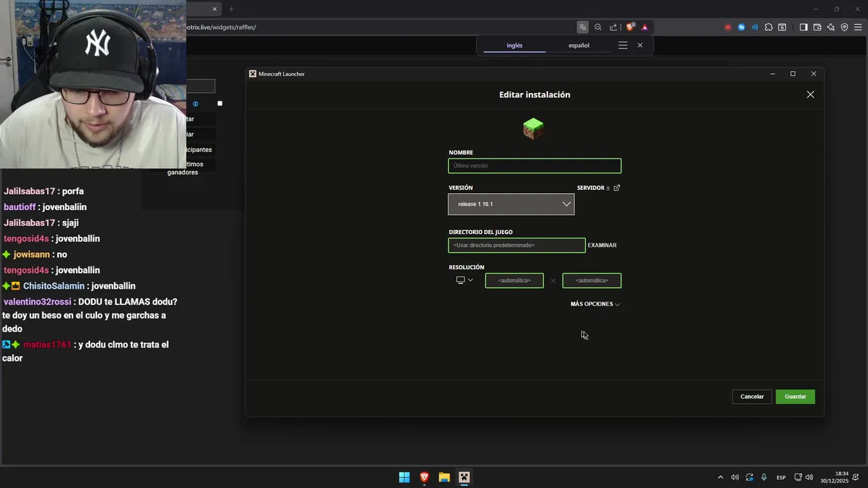868x488 pixels.
Task: Open the translate popup options menu icon
Action: click(x=623, y=45)
